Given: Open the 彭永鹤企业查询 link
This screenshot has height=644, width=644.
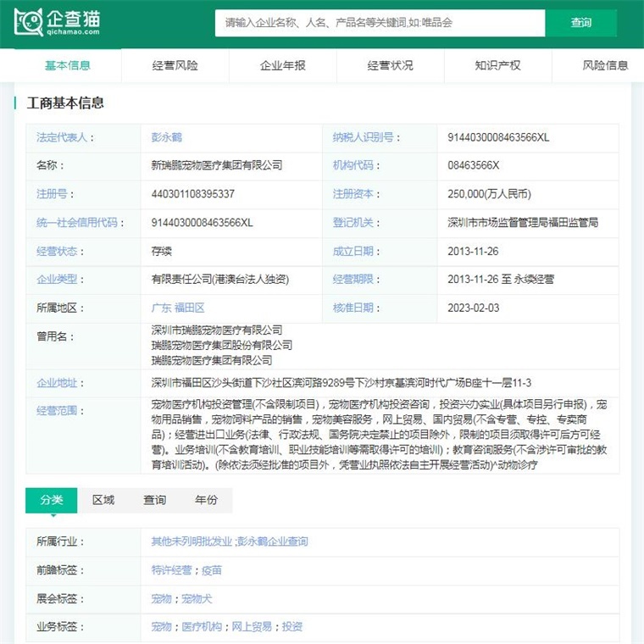Looking at the screenshot, I should coord(273,541).
